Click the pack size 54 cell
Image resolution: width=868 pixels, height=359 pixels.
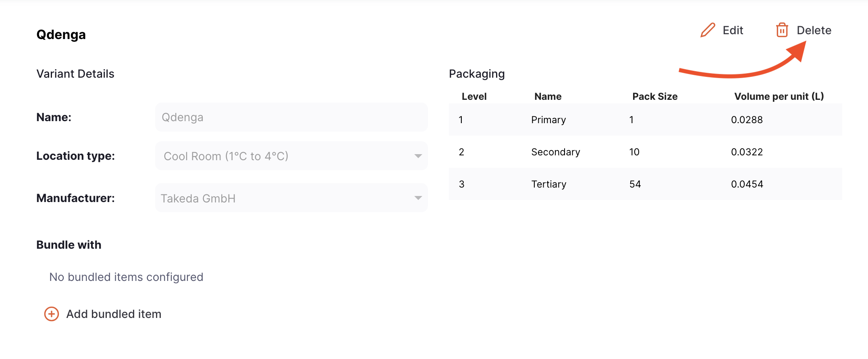click(x=635, y=184)
